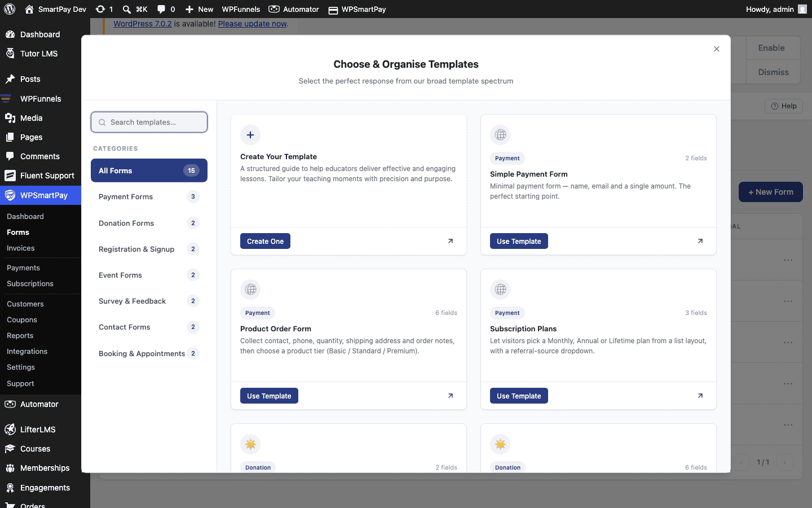The image size is (812, 508).
Task: Click the globe icon on Subscription Plans card
Action: tap(500, 290)
